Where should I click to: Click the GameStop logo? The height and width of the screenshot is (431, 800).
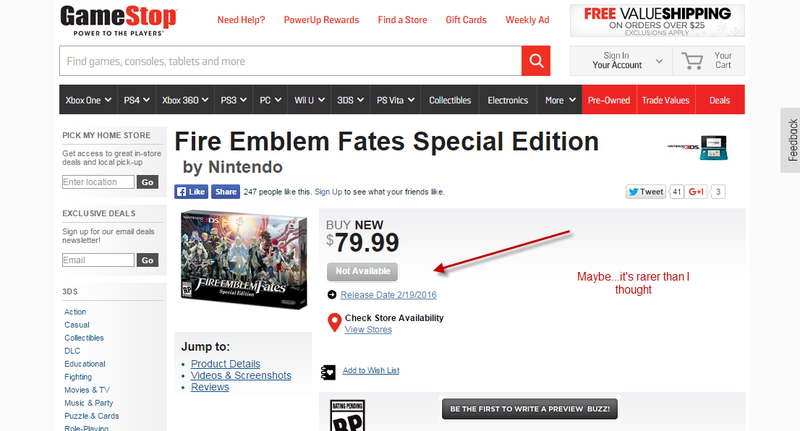(x=118, y=20)
